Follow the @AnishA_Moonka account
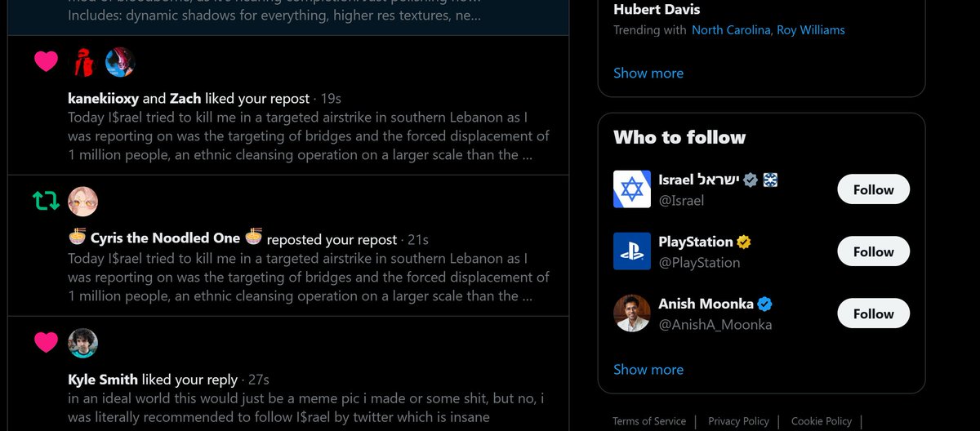Viewport: 980px width, 431px height. [873, 313]
